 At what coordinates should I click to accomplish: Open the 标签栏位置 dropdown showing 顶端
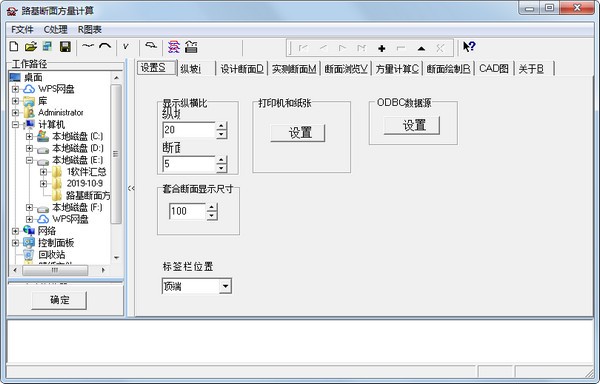[225, 286]
